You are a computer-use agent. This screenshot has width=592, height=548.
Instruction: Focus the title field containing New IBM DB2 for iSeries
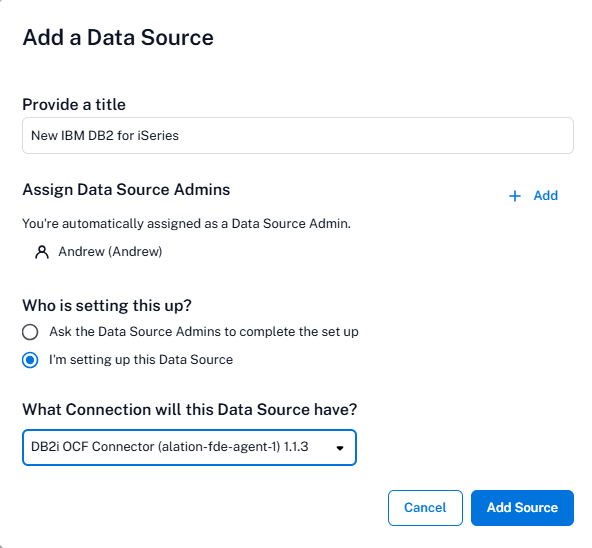[x=298, y=135]
